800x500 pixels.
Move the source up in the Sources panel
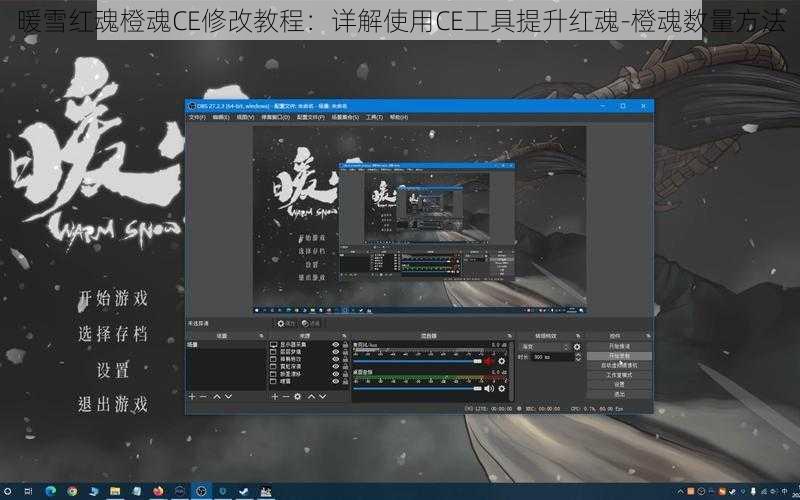(311, 396)
